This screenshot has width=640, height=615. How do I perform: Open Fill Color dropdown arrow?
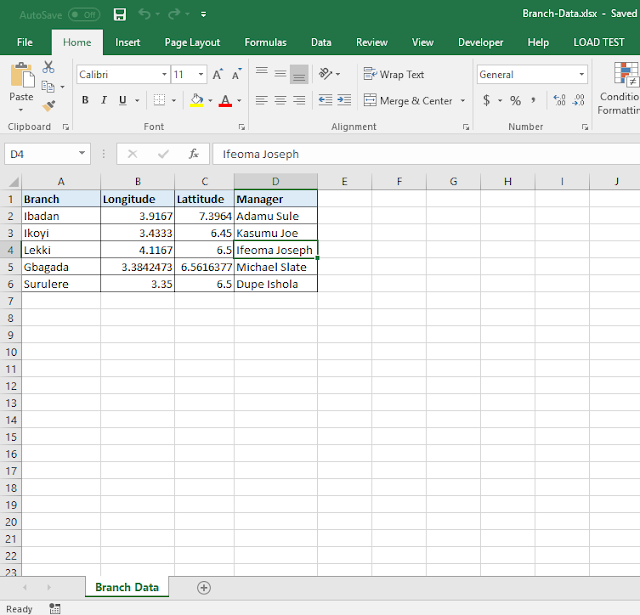[x=210, y=100]
